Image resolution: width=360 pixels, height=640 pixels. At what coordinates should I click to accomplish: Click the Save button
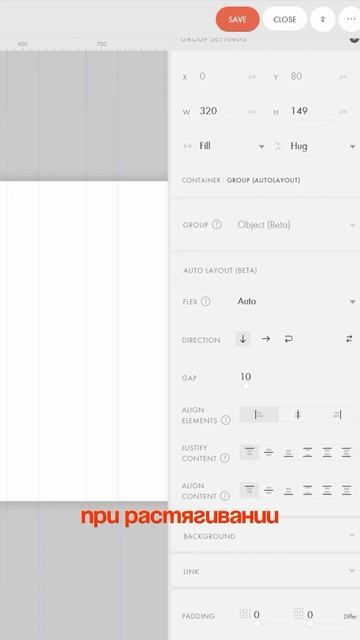pyautogui.click(x=238, y=19)
